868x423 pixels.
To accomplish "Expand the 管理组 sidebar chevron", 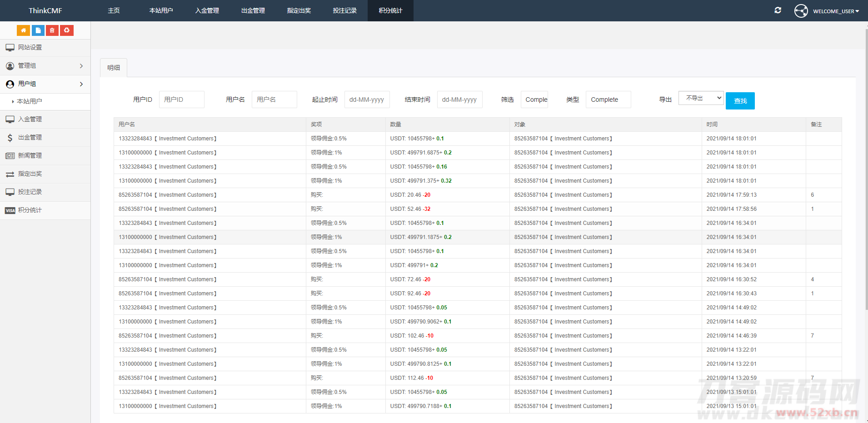I will tap(81, 66).
